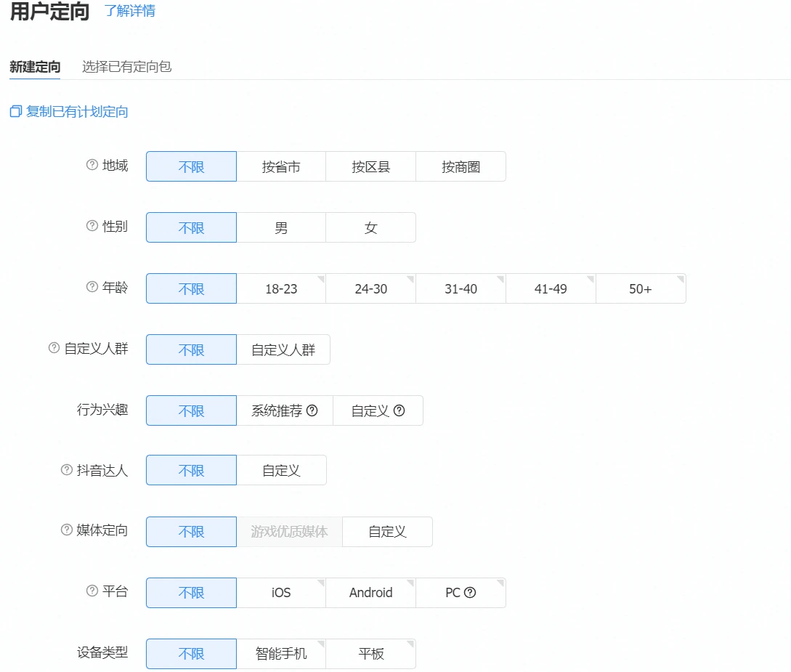791x672 pixels.
Task: Click help icon inside 系统推荐 option
Action: (312, 410)
